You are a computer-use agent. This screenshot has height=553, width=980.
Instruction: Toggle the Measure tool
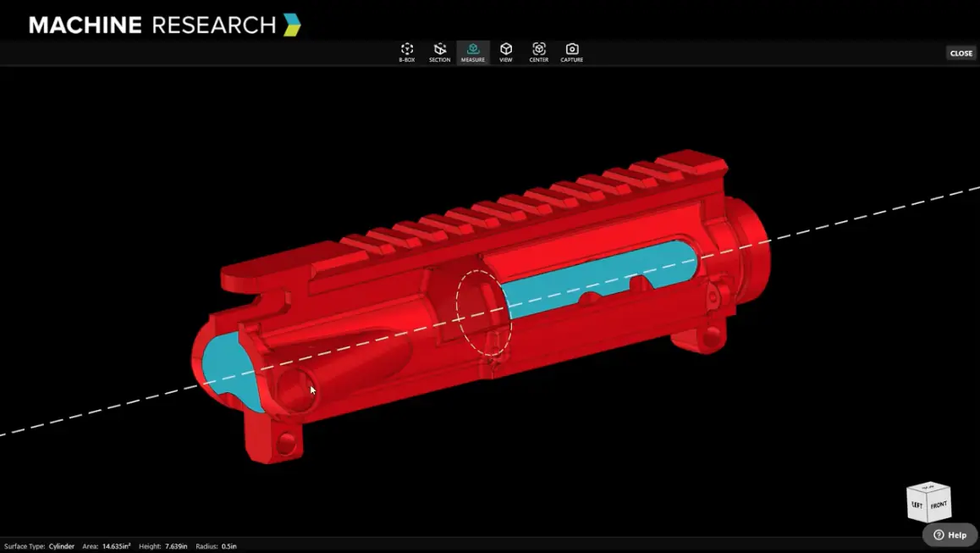coord(472,53)
